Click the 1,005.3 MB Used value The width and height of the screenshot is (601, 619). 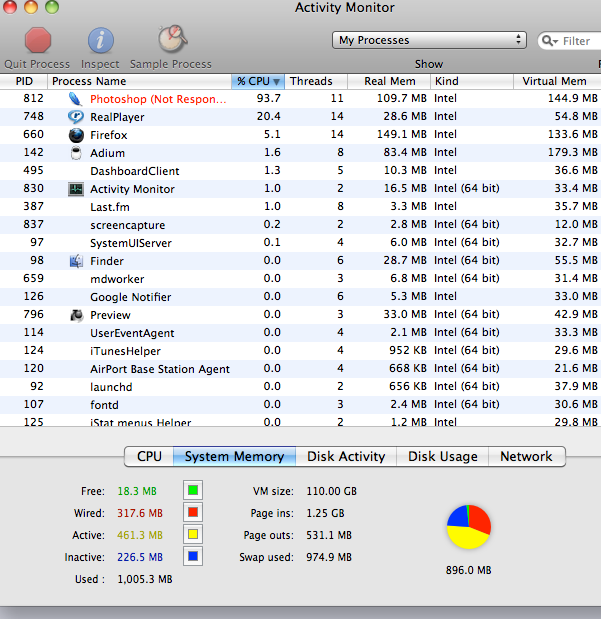tap(145, 579)
